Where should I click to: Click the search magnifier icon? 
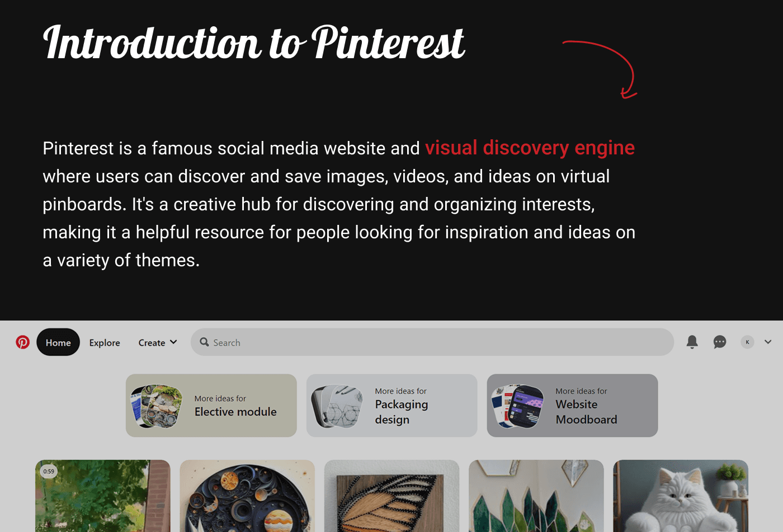pyautogui.click(x=205, y=342)
